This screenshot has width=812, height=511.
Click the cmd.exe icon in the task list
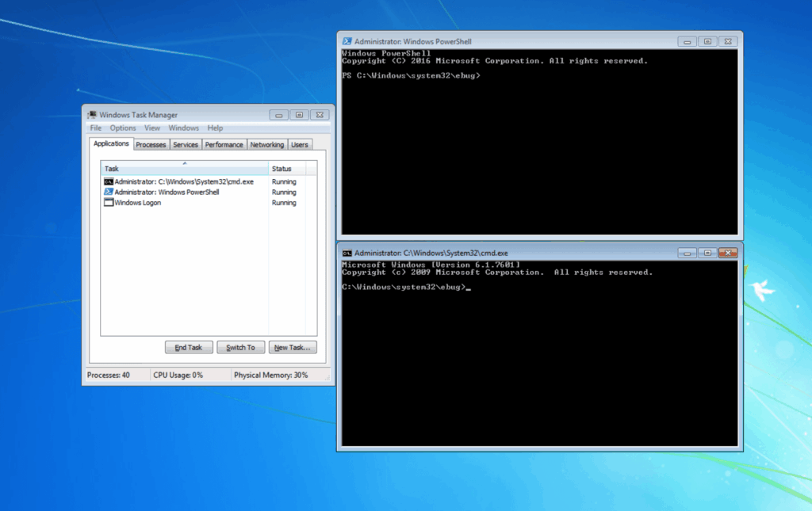coord(109,181)
